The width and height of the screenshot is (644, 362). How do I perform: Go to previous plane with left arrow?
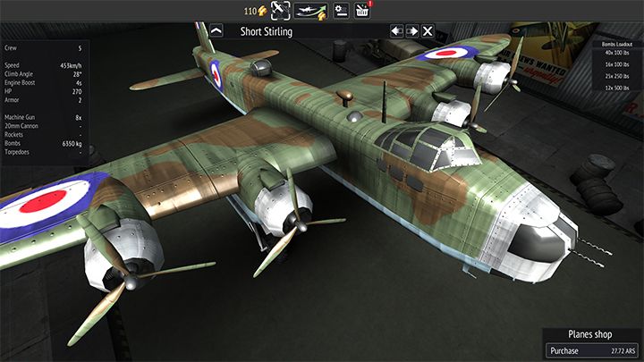[396, 31]
